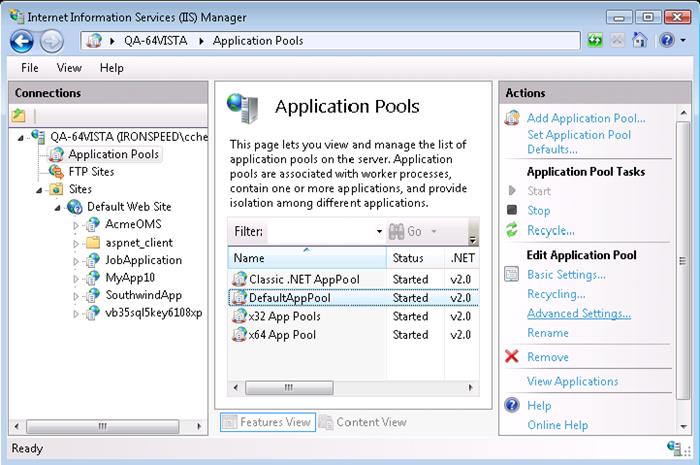Click the blue Help question mark toolbar icon

click(667, 41)
